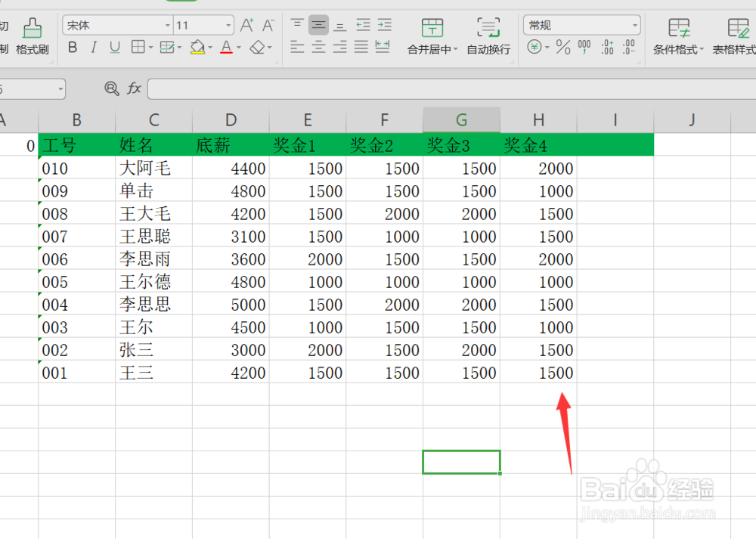Decrease font size with A- icon
The image size is (756, 539).
[x=268, y=25]
